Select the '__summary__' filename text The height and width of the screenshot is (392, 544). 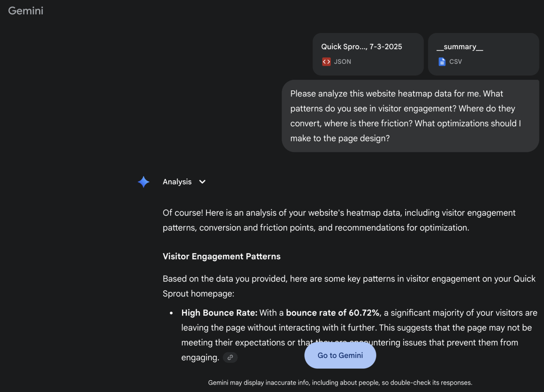pos(459,46)
